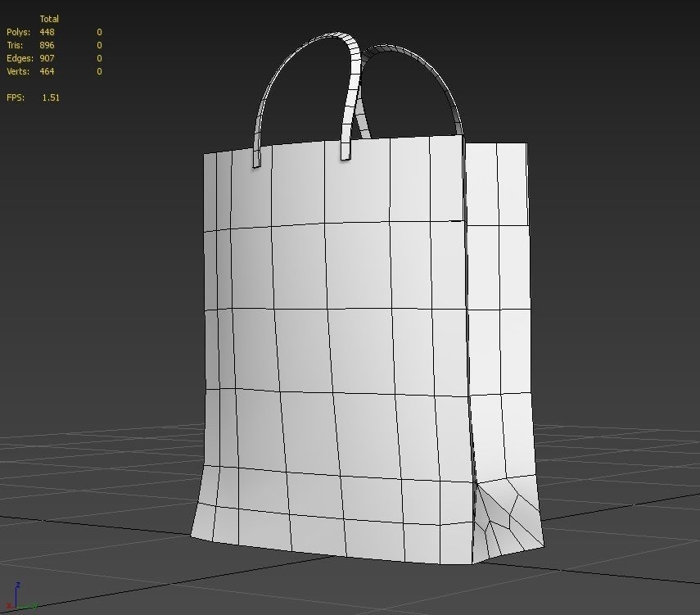Click the 'Polys:' statistics label

(x=18, y=32)
